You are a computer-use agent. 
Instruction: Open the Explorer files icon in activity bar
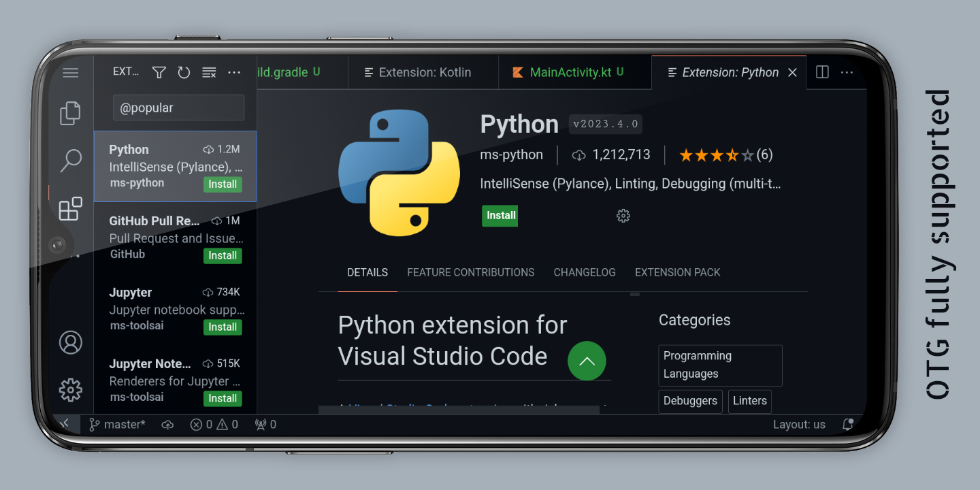coord(70,113)
